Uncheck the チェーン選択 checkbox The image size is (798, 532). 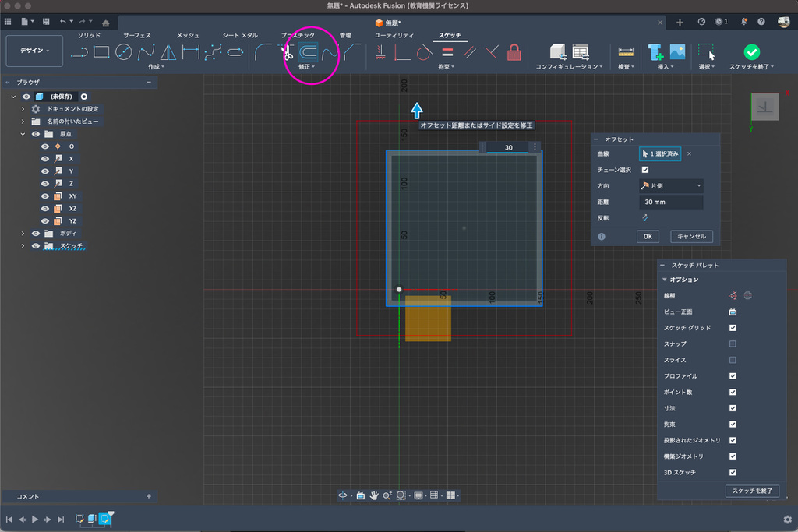coord(644,170)
